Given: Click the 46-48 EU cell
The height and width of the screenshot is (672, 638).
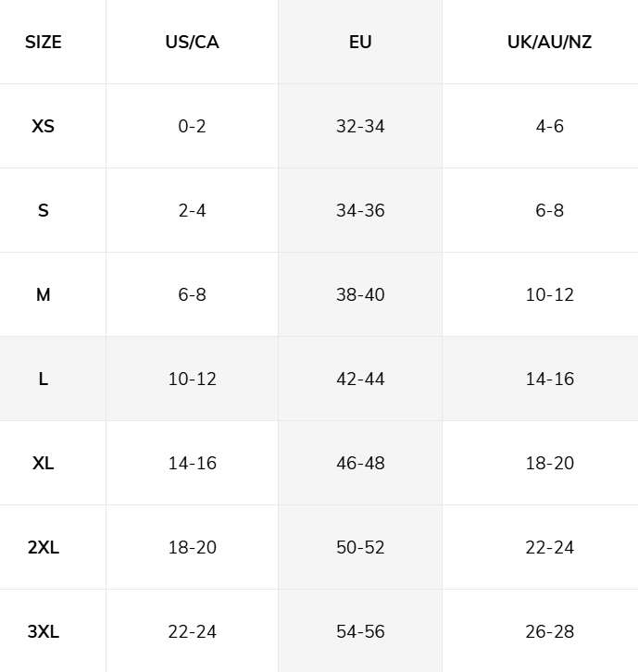Looking at the screenshot, I should (360, 464).
